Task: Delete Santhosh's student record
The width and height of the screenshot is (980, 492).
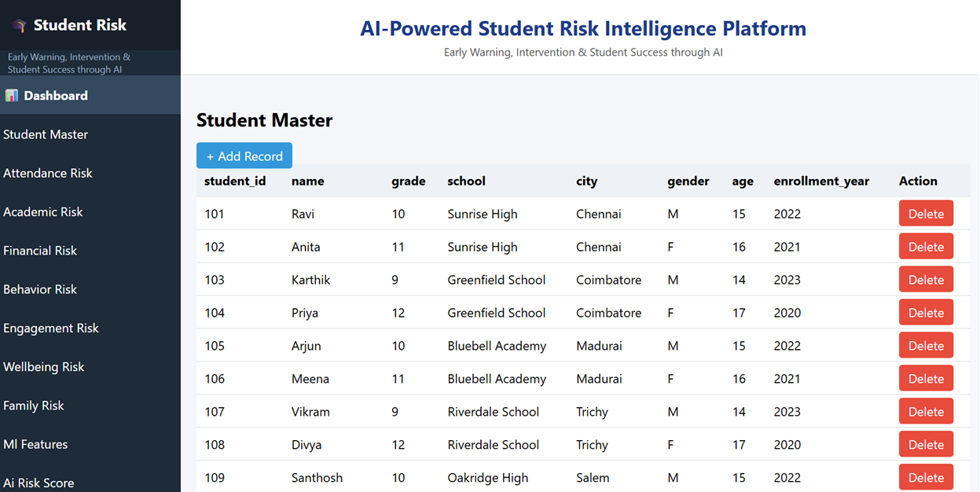Action: click(926, 477)
